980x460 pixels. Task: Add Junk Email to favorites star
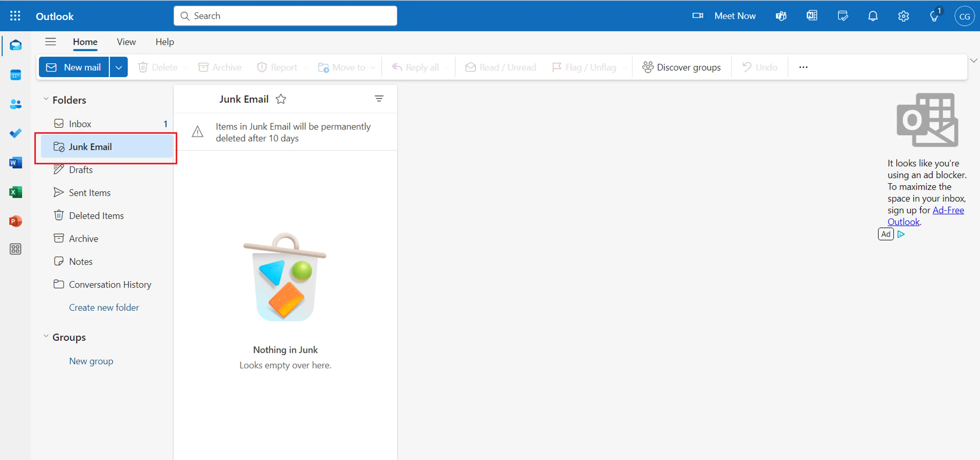[281, 99]
